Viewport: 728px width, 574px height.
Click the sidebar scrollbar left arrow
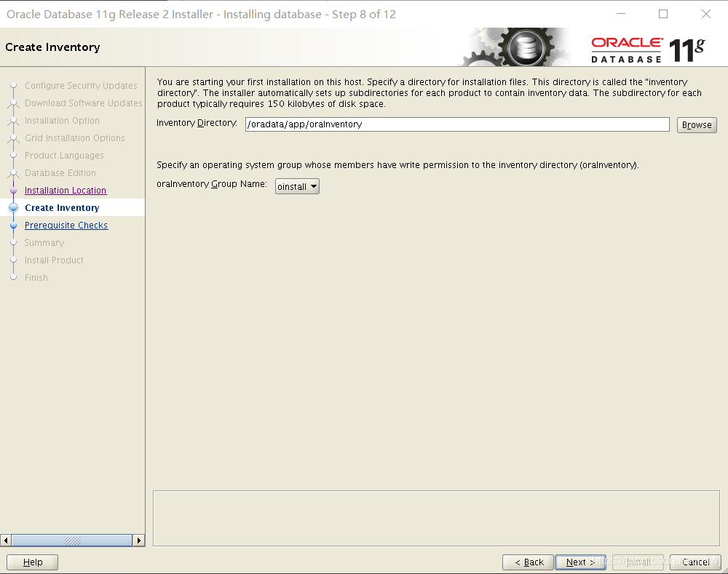pyautogui.click(x=6, y=540)
